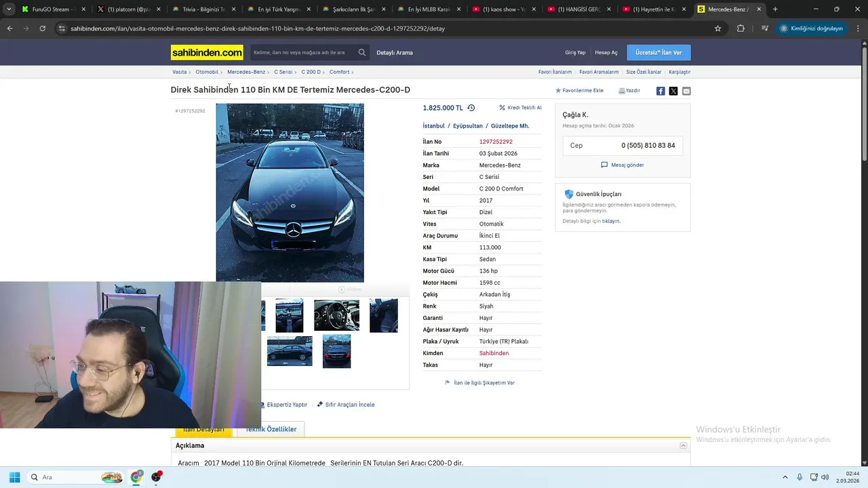This screenshot has height=488, width=868.
Task: Click Hesap Aç link
Action: (606, 52)
